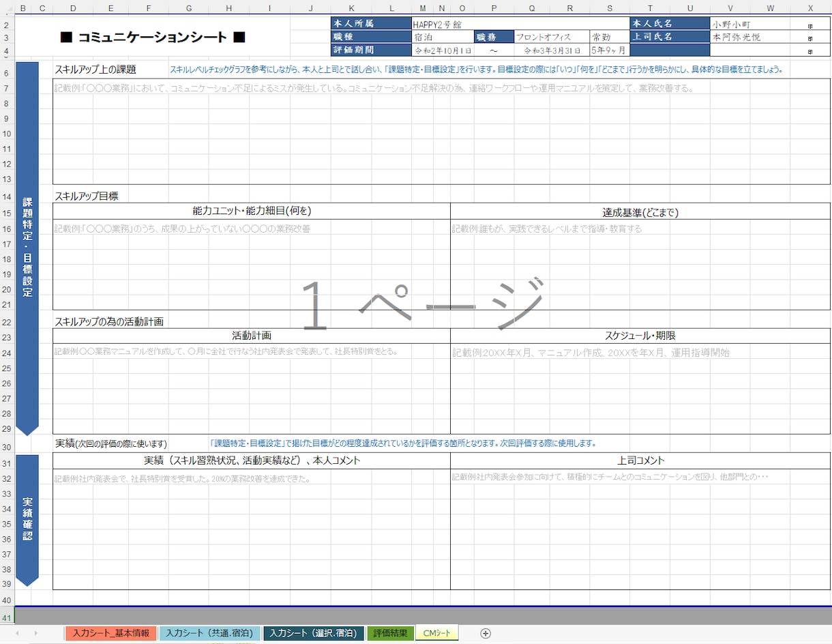832x644 pixels.
Task: Switch to the 入力シート（共通.宿泊） tab
Action: click(210, 633)
